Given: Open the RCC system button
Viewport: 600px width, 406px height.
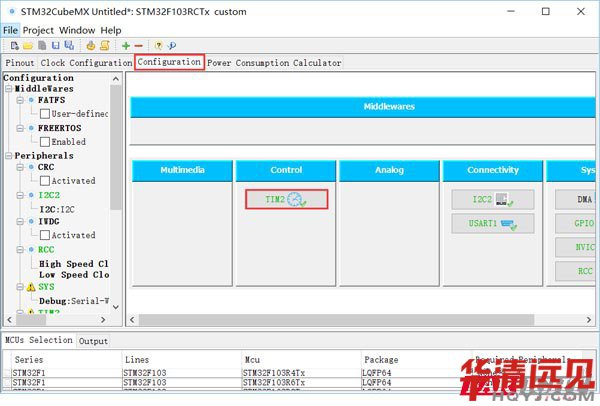Looking at the screenshot, I should 575,271.
